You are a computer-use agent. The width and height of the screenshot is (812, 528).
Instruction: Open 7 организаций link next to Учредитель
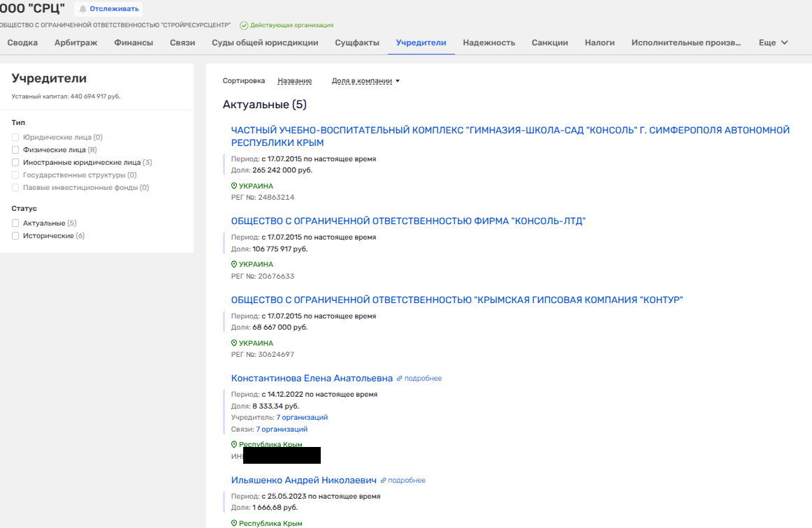pyautogui.click(x=302, y=418)
